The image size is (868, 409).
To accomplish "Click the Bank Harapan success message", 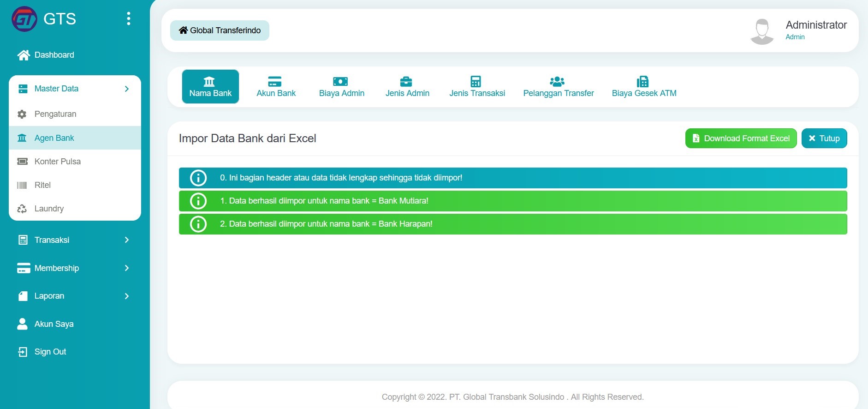I will [513, 224].
